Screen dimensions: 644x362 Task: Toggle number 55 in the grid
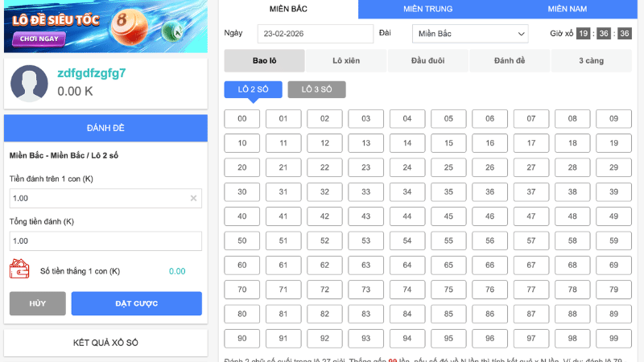448,241
